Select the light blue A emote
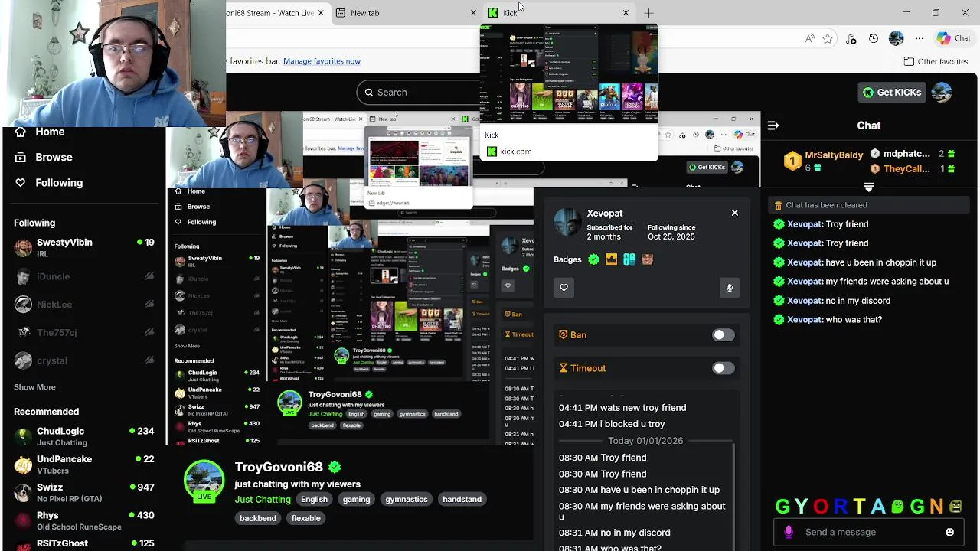The height and width of the screenshot is (551, 980). [877, 507]
